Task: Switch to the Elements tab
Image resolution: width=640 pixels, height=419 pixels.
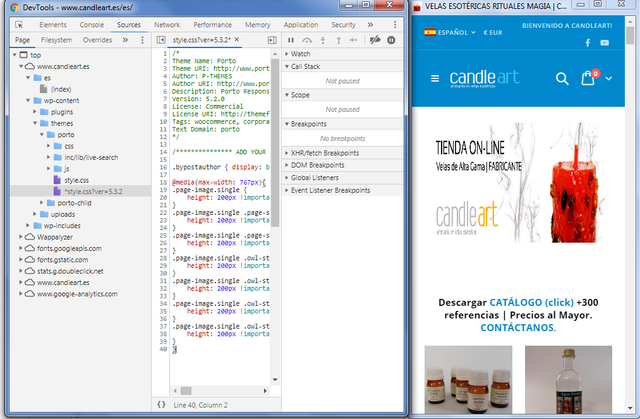Action: tap(53, 24)
